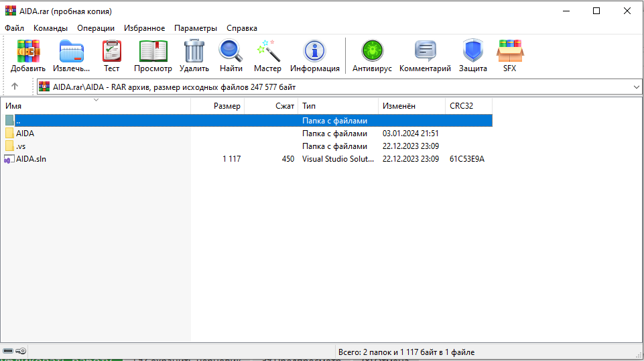Screen dimensions: 644x361
Task: Select the AIDA.sln file entry
Action: [31, 159]
